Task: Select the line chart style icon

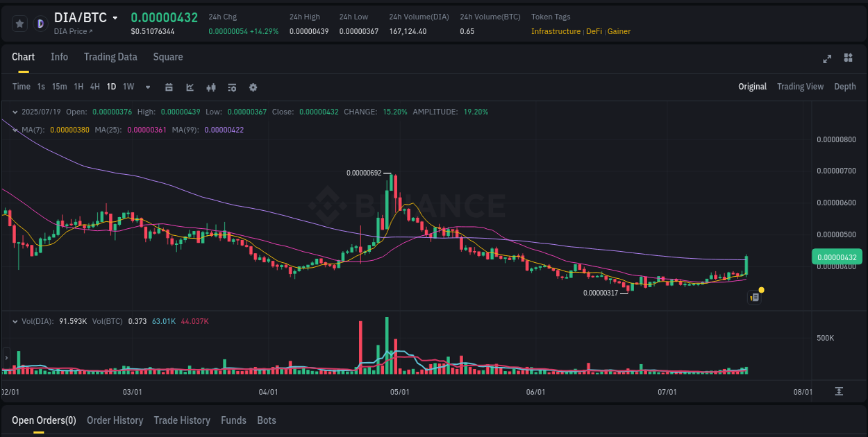Action: (188, 87)
